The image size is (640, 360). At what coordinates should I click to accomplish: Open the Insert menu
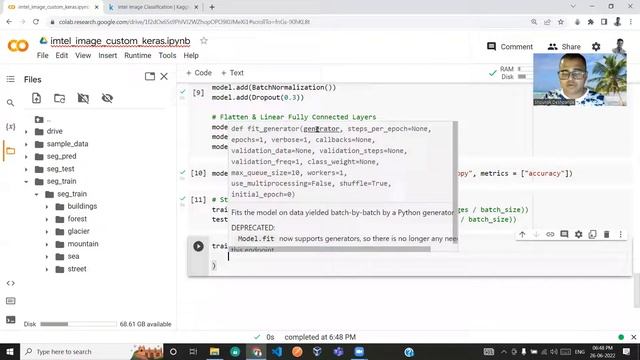click(107, 55)
